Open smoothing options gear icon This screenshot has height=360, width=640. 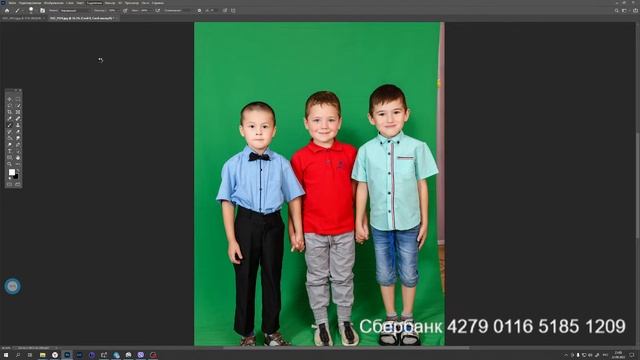[199, 10]
